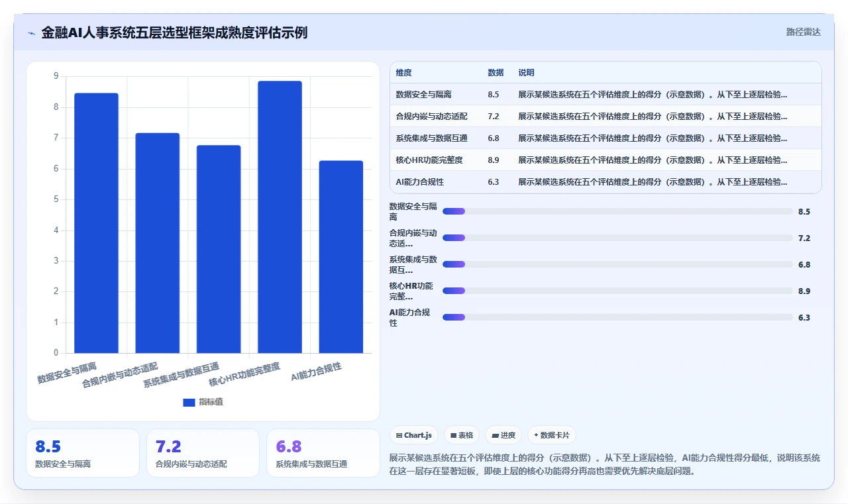Click table value 6.8
Image resolution: width=848 pixels, height=504 pixels.
(x=493, y=138)
